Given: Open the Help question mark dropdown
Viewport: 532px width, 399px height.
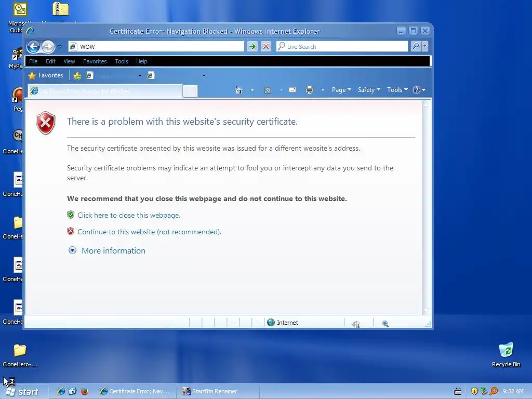Looking at the screenshot, I should [419, 90].
